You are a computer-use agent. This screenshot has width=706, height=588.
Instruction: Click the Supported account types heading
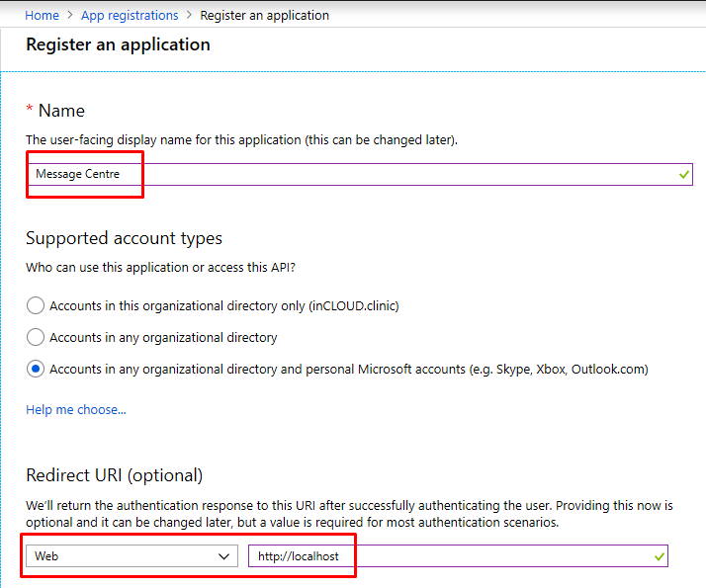[x=124, y=238]
